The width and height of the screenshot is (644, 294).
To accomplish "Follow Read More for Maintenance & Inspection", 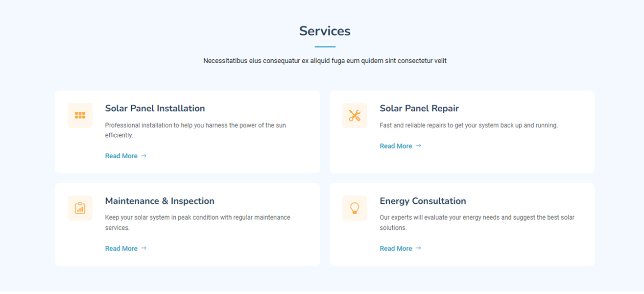I will tap(121, 248).
